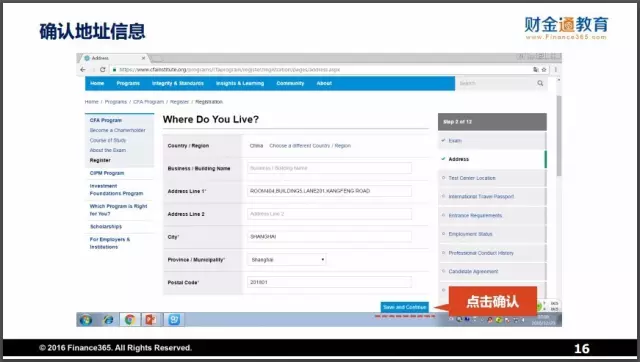Image resolution: width=640 pixels, height=362 pixels.
Task: Select the Candidate Agreement step
Action: pos(492,272)
